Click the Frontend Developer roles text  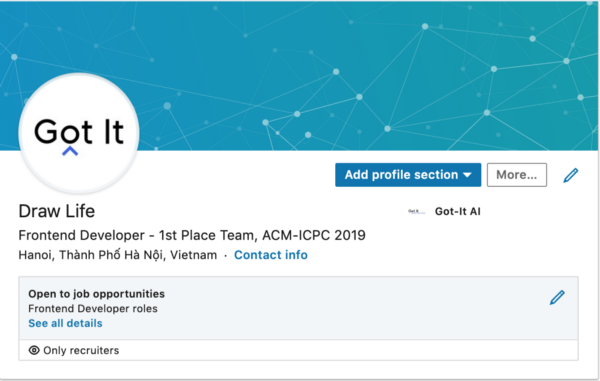click(93, 308)
